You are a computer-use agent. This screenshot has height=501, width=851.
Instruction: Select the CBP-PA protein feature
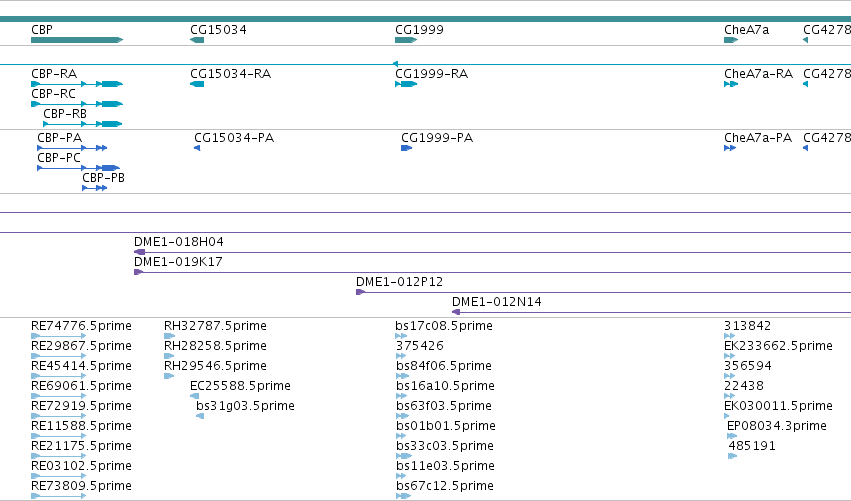(72, 148)
